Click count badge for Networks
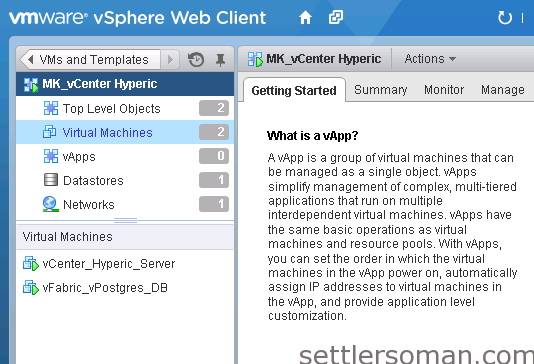Image resolution: width=534 pixels, height=364 pixels. (x=214, y=204)
